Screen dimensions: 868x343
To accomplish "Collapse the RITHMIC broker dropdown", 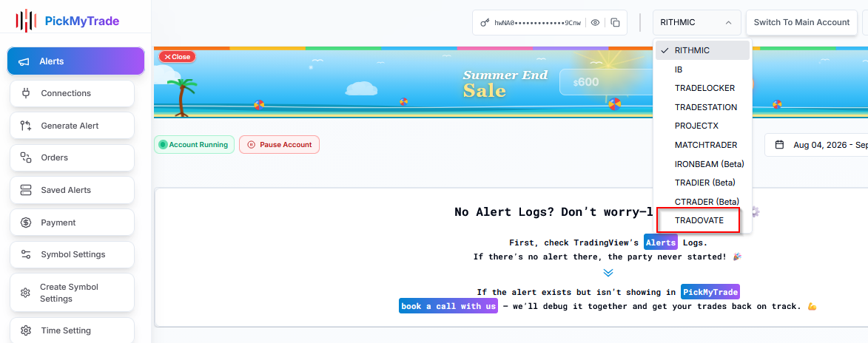I will point(696,23).
